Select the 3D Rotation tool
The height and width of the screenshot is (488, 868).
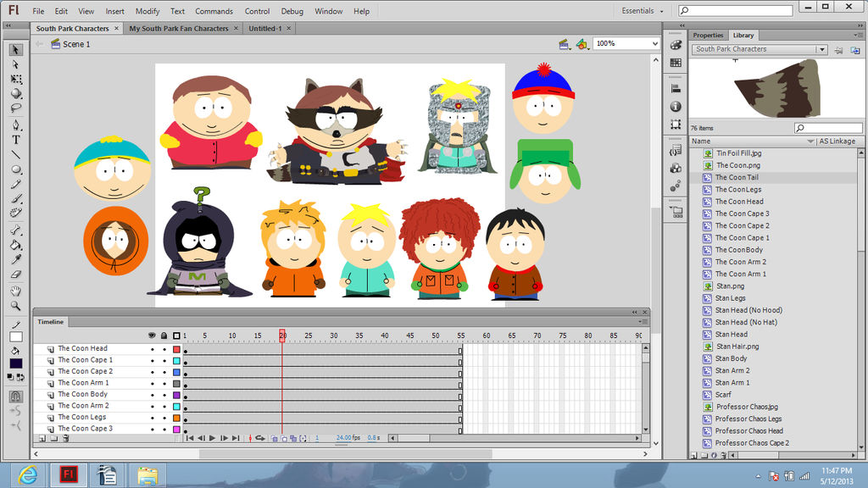[x=16, y=93]
